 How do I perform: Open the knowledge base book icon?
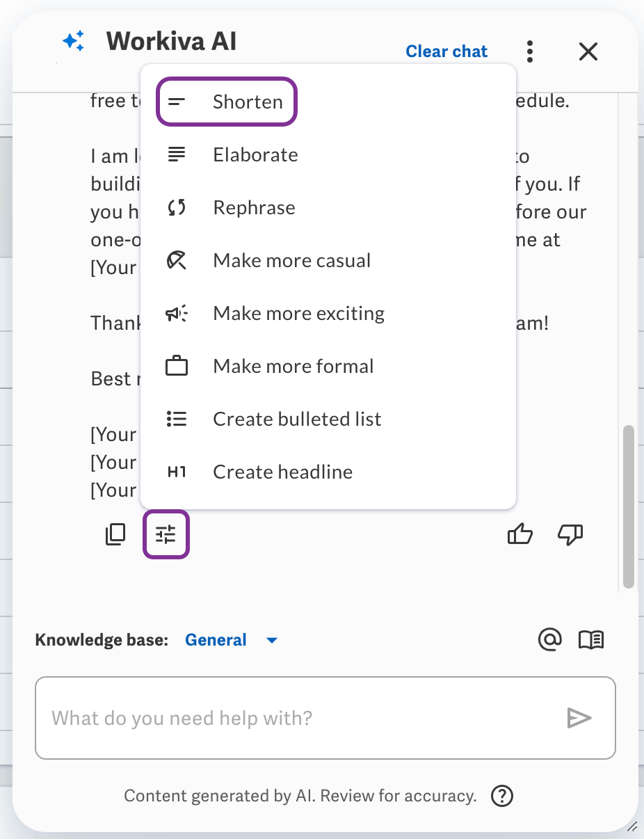(590, 639)
